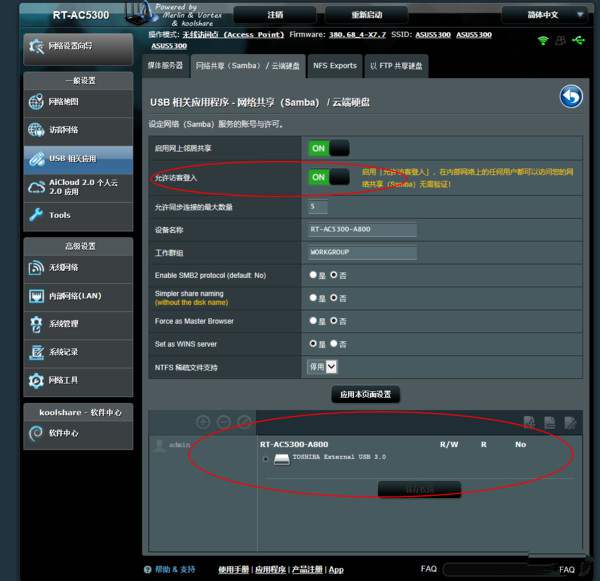Click modify folder icon in share panel
Image resolution: width=600 pixels, height=581 pixels.
tap(570, 423)
